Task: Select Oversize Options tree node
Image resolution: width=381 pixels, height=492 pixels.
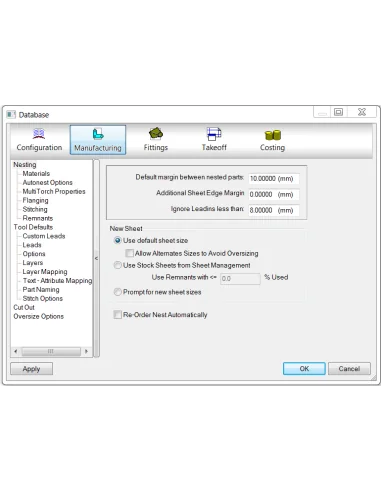Action: [x=38, y=316]
